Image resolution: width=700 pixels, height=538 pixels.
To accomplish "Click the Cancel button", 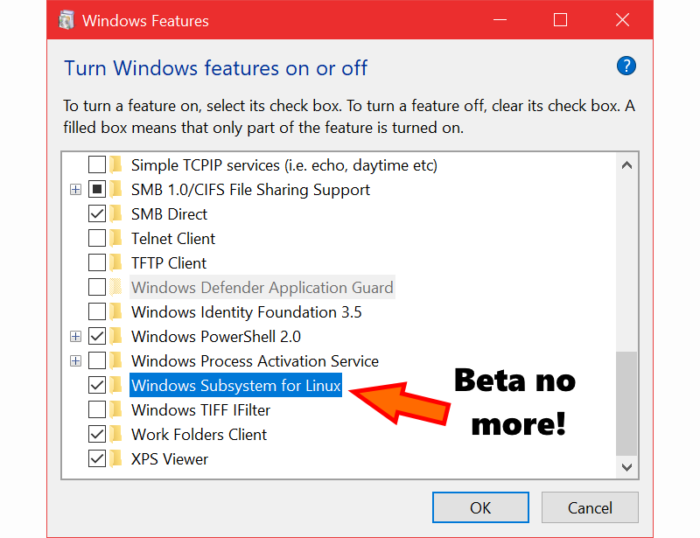I will tap(590, 508).
